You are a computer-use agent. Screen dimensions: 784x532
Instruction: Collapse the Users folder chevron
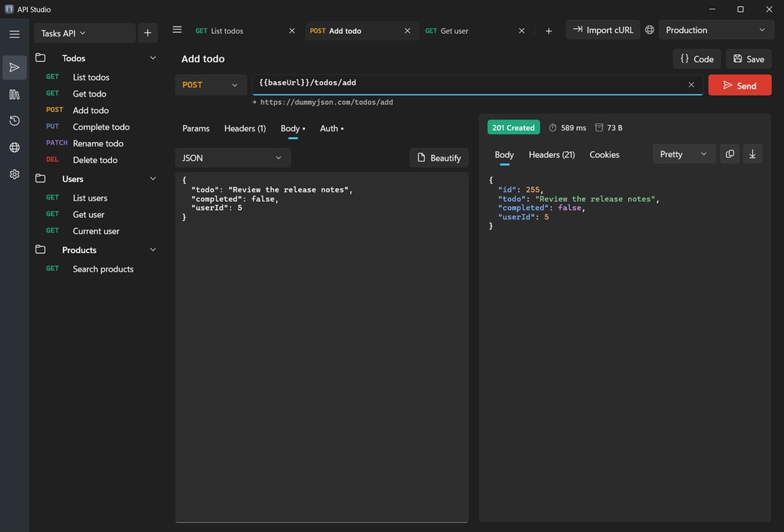tap(153, 178)
